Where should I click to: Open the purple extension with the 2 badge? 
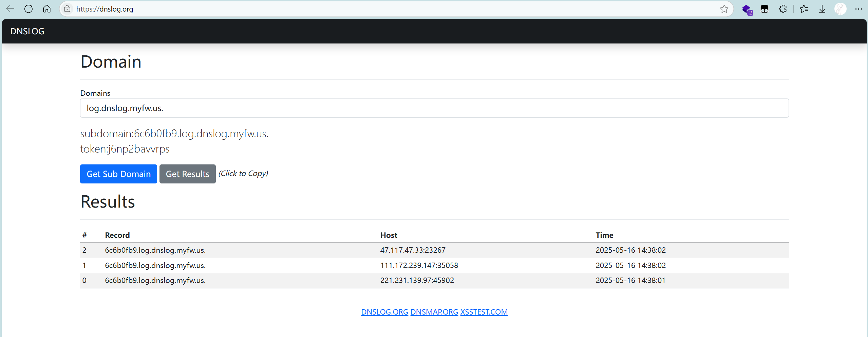pos(747,9)
